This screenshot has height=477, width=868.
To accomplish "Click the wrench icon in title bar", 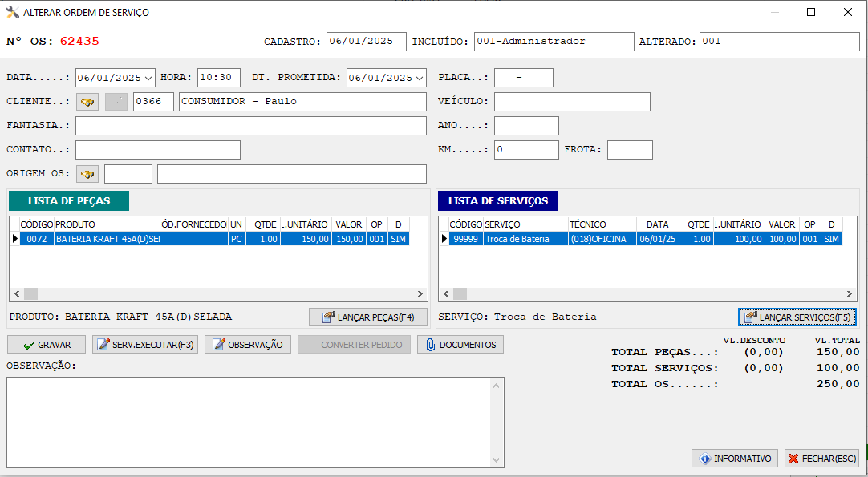I will 12,12.
